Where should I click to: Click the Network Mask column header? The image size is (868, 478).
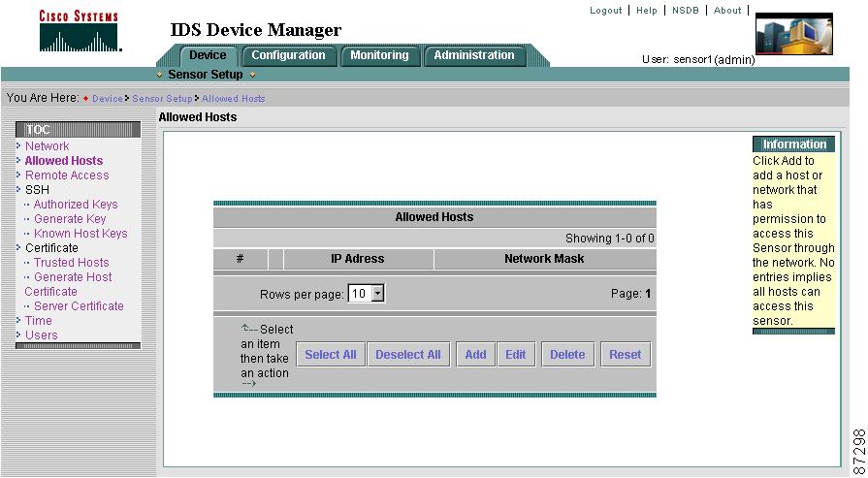tap(545, 259)
